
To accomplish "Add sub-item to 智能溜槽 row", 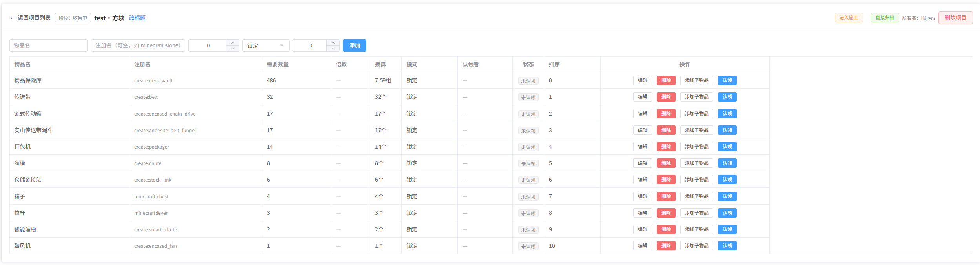I will (x=697, y=229).
